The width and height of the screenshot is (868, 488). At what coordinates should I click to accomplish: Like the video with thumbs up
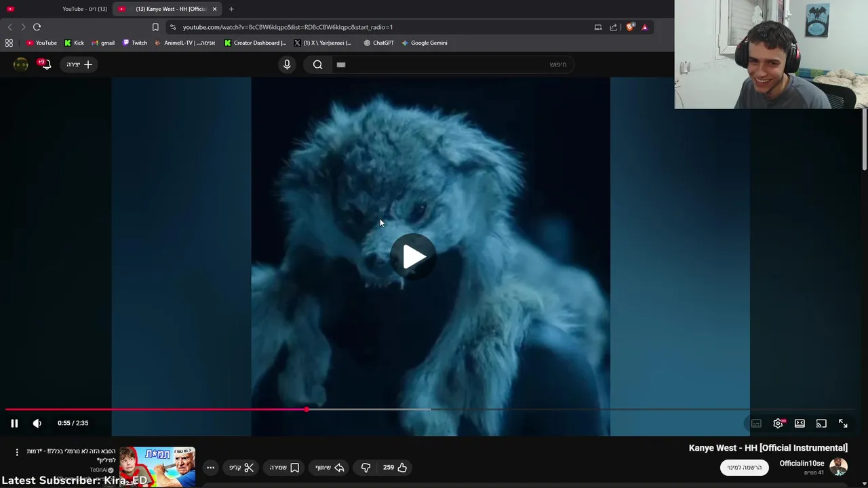click(395, 467)
